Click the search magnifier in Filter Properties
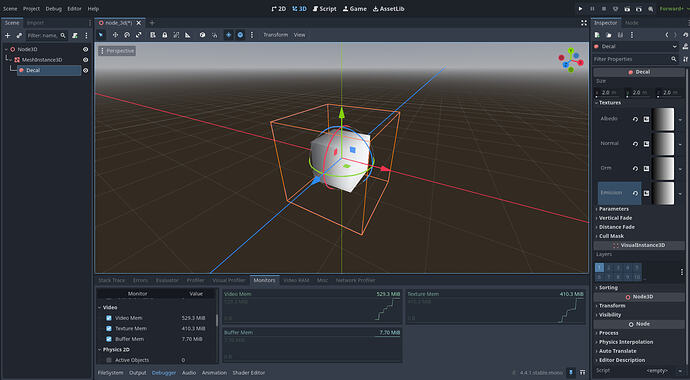The height and width of the screenshot is (380, 690). pos(674,59)
